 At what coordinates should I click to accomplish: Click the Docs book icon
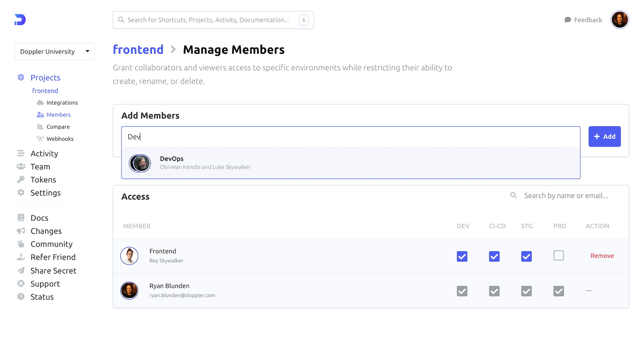(x=21, y=218)
